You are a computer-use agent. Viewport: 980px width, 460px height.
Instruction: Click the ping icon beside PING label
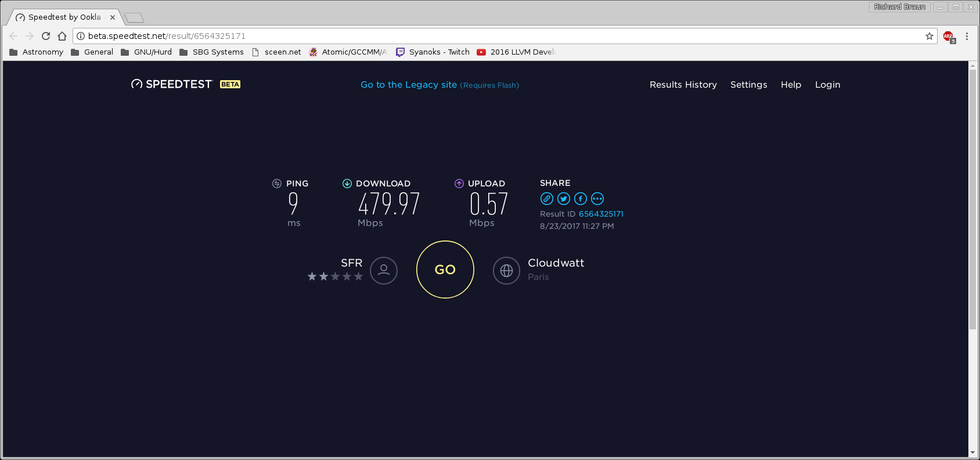point(277,184)
